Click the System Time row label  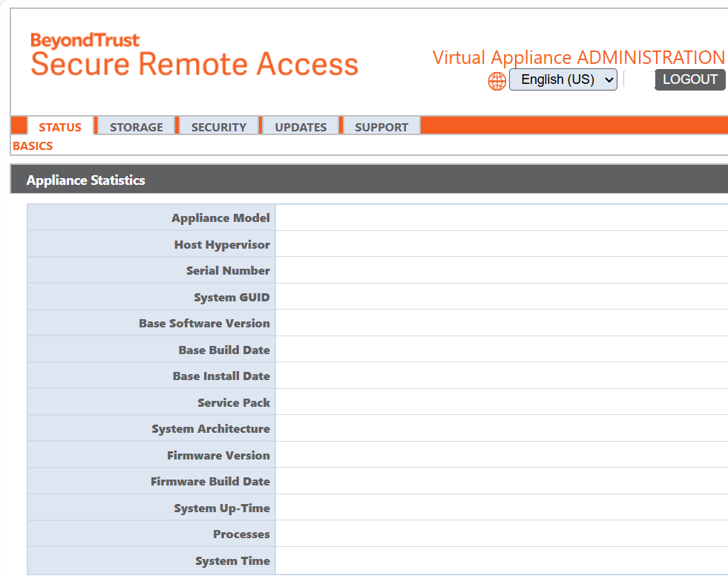click(x=232, y=561)
